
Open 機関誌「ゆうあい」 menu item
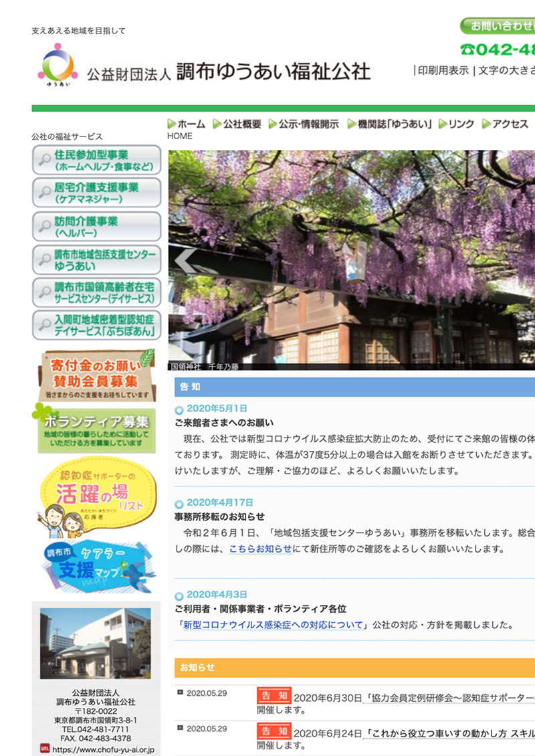[x=389, y=124]
